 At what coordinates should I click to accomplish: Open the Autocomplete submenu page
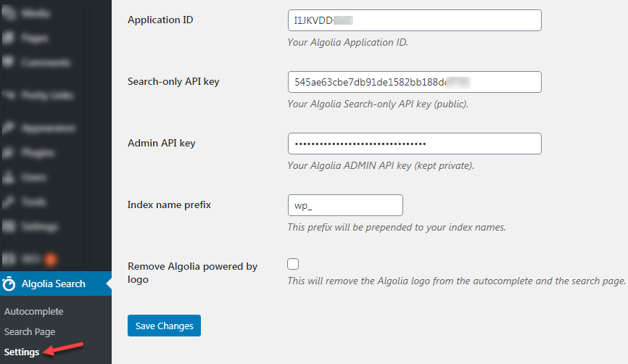click(34, 312)
